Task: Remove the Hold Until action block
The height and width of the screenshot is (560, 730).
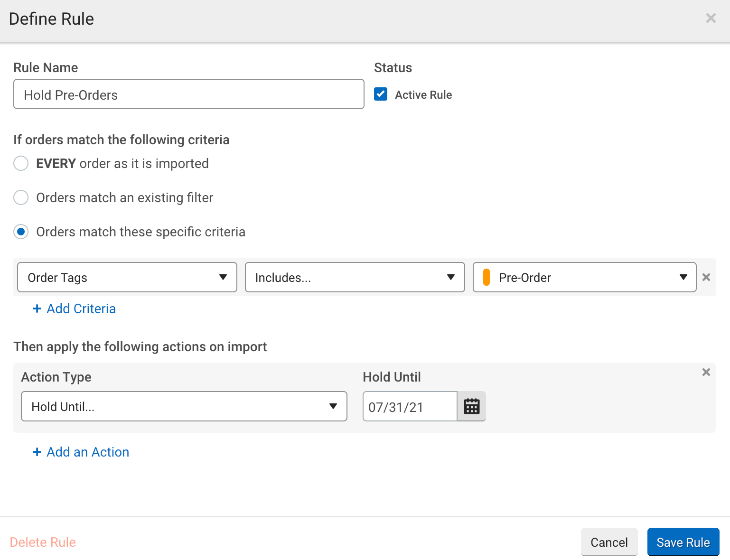Action: click(706, 372)
